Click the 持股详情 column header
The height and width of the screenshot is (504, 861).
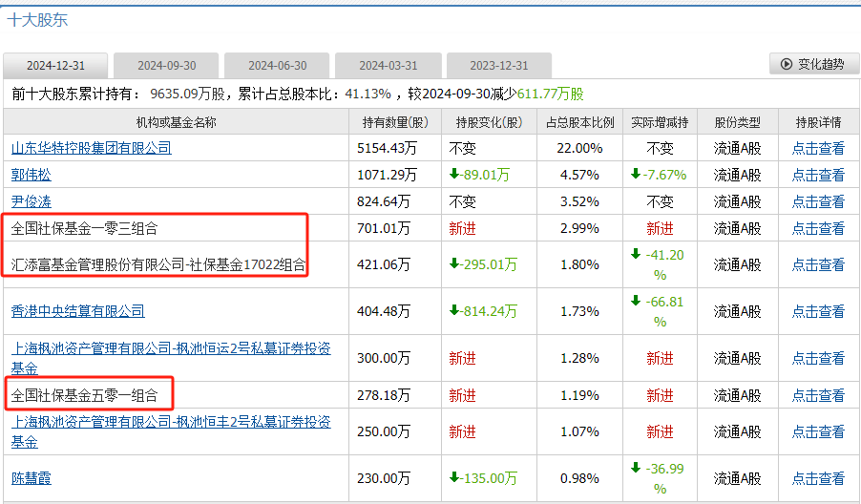(x=819, y=122)
